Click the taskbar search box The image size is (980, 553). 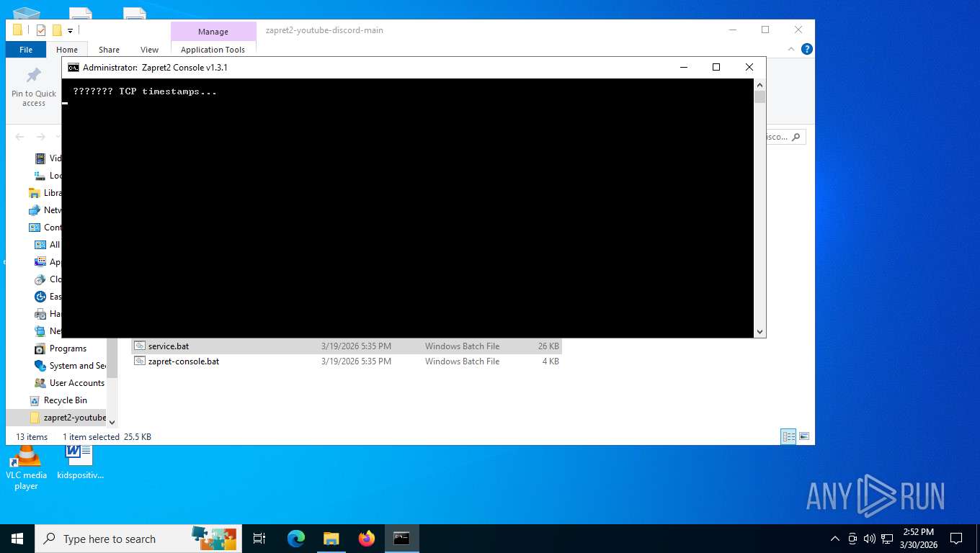[x=139, y=539]
